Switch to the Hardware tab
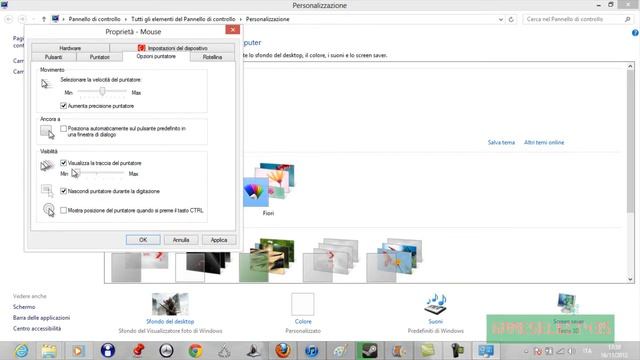This screenshot has width=640, height=360. pos(70,48)
